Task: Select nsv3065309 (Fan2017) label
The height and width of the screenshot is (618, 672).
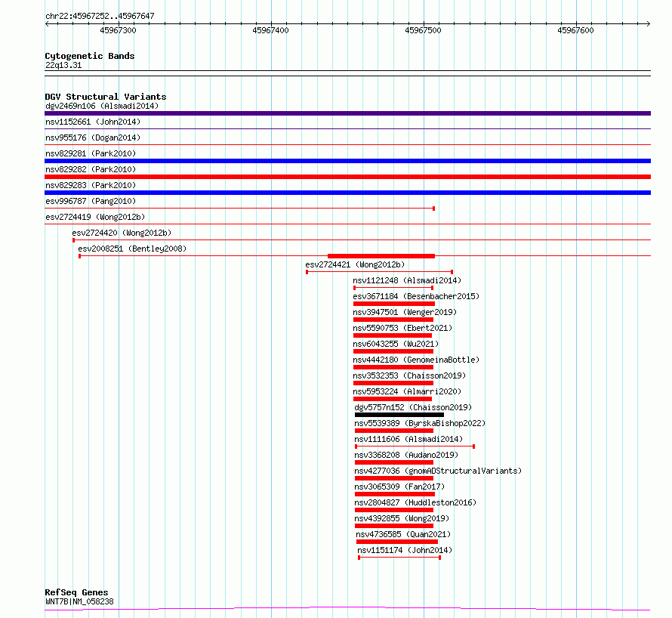Action: 399,487
